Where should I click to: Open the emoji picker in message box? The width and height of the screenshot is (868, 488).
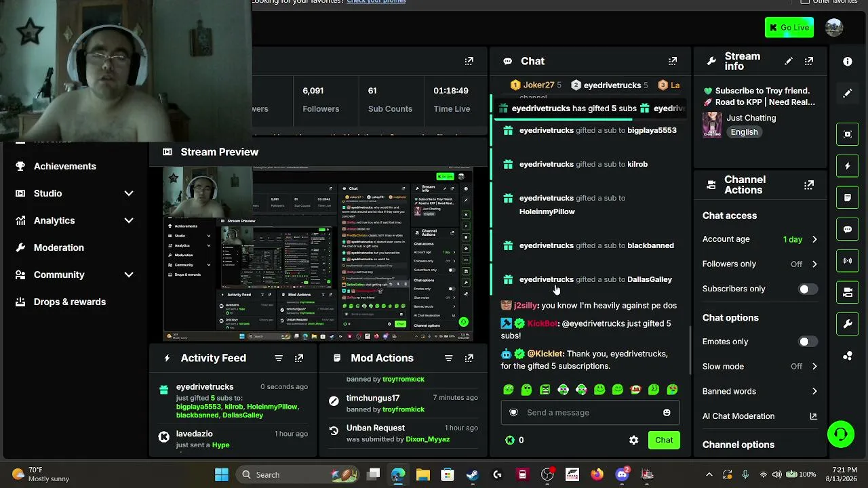pyautogui.click(x=667, y=412)
